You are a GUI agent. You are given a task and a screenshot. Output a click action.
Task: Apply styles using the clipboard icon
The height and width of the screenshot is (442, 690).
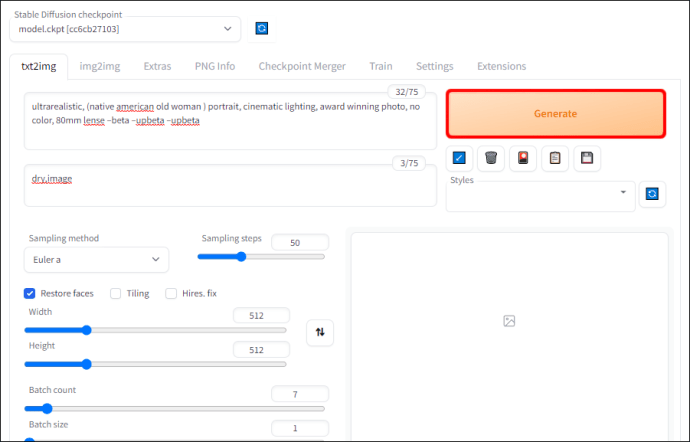555,158
